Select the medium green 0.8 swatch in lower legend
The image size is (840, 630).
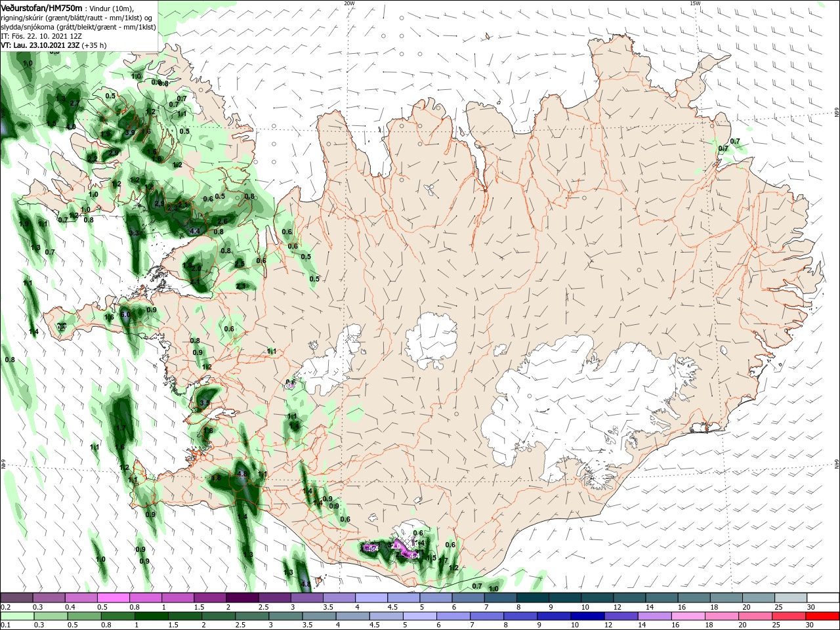(117, 616)
